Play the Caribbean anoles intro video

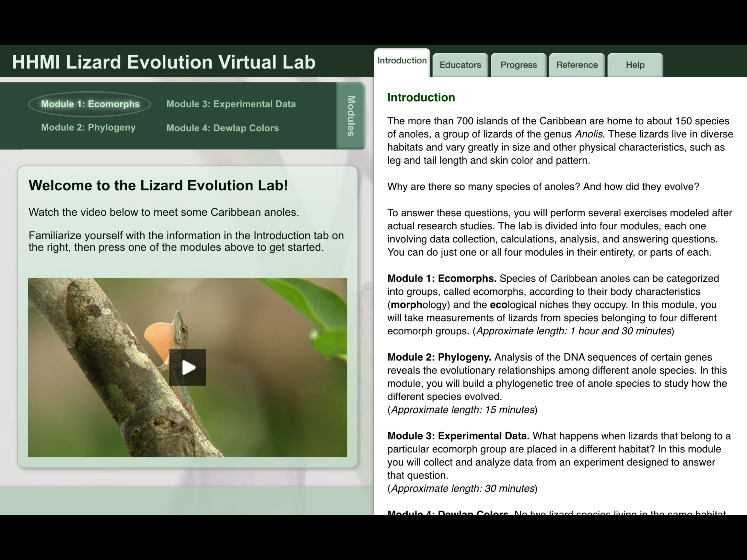[x=187, y=367]
